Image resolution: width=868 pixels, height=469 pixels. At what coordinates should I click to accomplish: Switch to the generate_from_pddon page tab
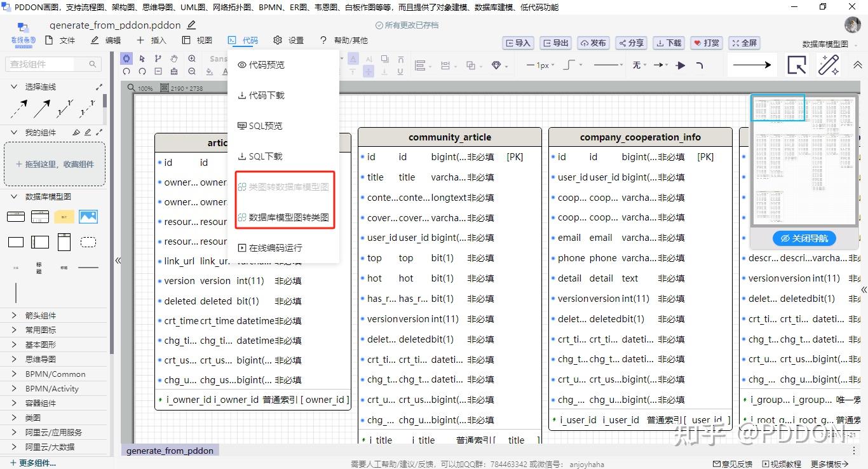click(170, 450)
